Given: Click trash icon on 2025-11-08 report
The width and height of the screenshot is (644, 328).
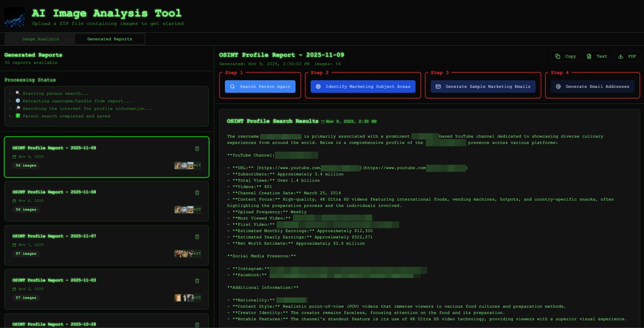Looking at the screenshot, I should tap(197, 193).
